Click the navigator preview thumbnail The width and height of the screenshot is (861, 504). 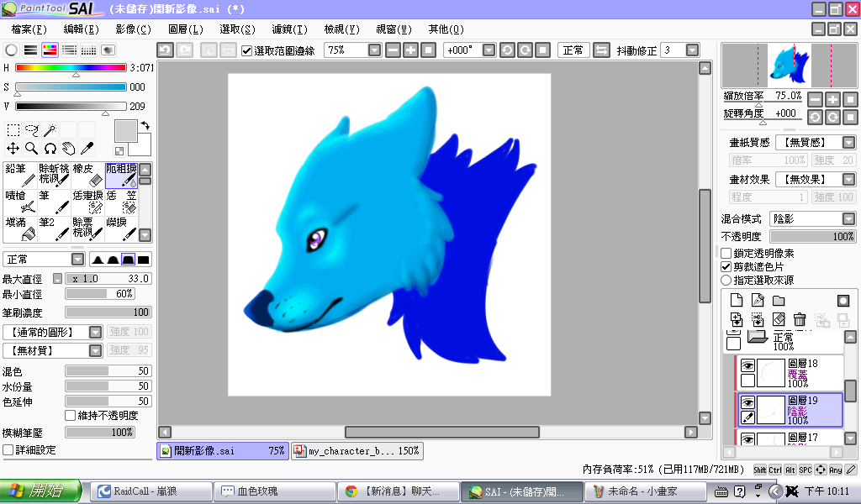[789, 66]
